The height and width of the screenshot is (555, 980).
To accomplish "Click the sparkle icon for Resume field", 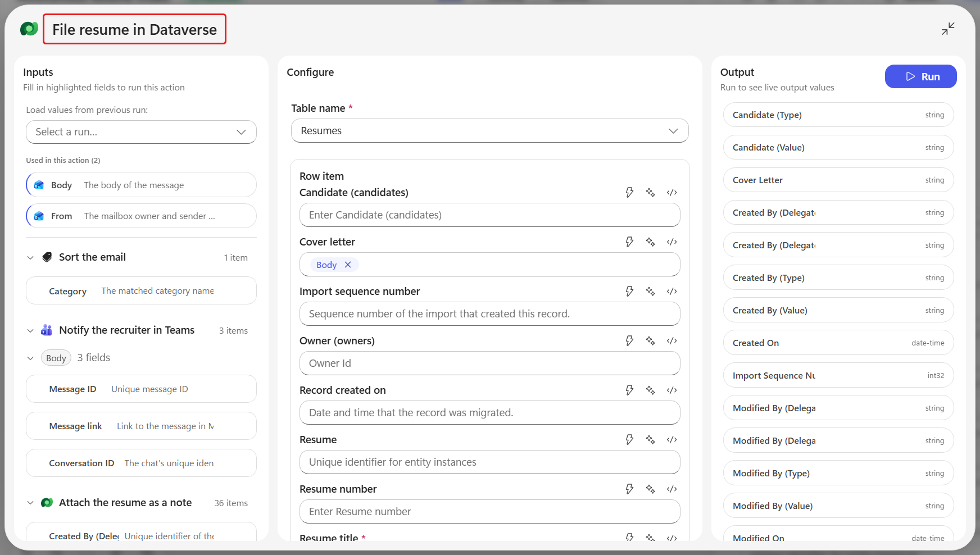I will coord(650,440).
